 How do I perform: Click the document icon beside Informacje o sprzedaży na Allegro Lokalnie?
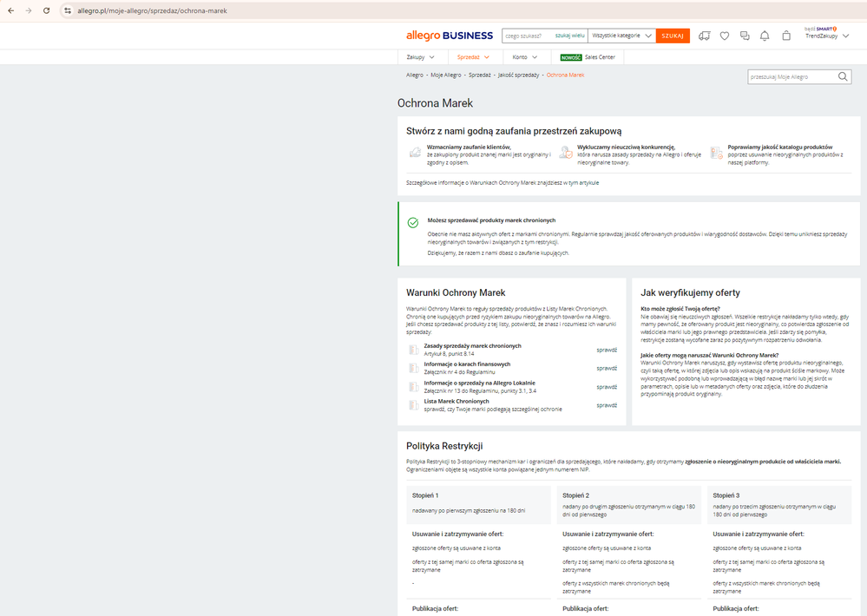(414, 387)
